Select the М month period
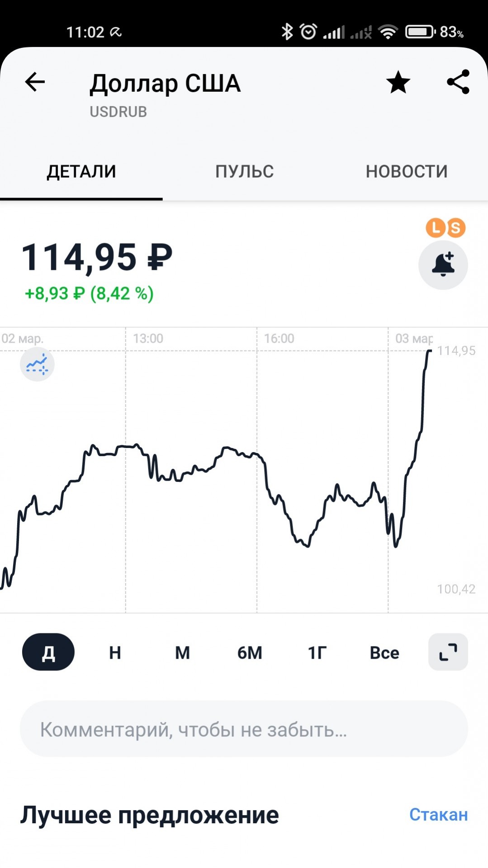The width and height of the screenshot is (488, 868). (x=182, y=652)
